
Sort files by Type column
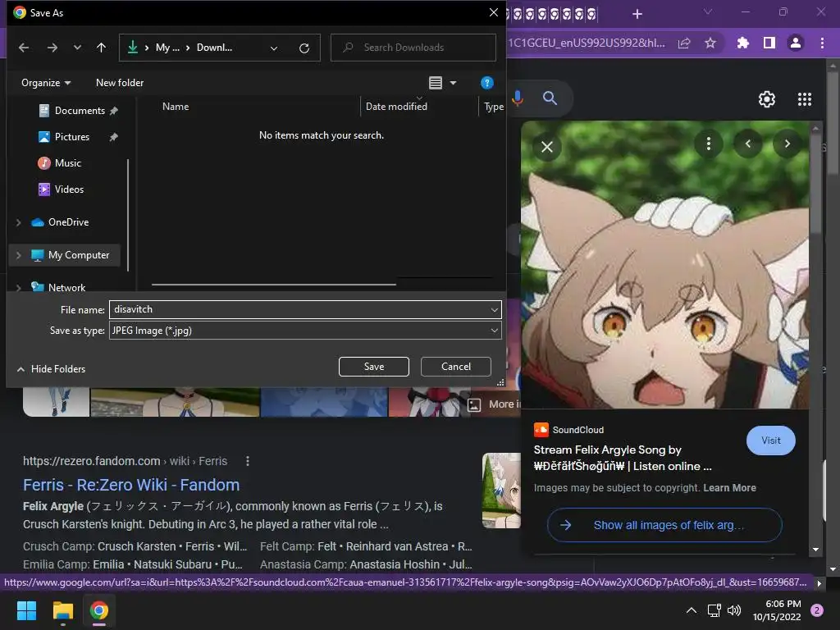[493, 107]
